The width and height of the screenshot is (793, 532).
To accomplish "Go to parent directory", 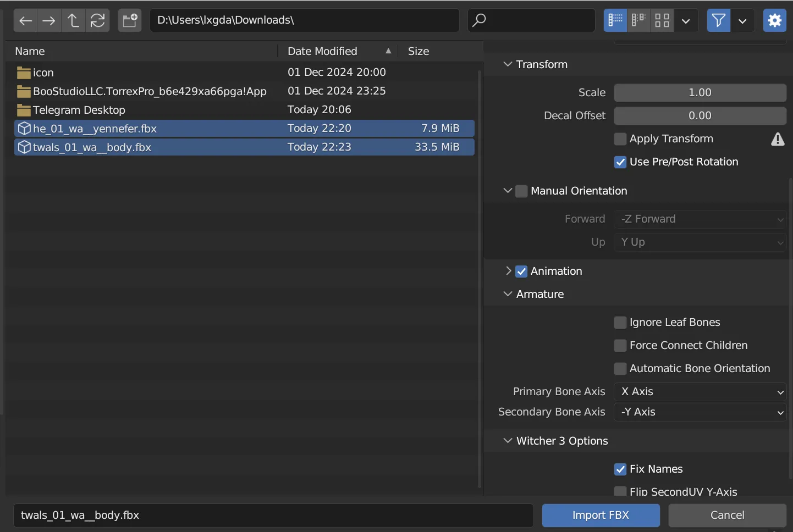I will point(73,20).
